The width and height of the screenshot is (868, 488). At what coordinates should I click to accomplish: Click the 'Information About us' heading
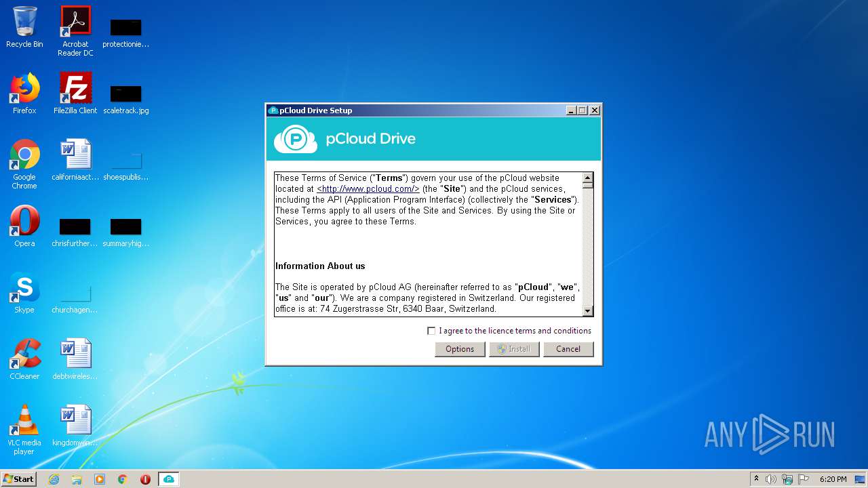point(320,266)
